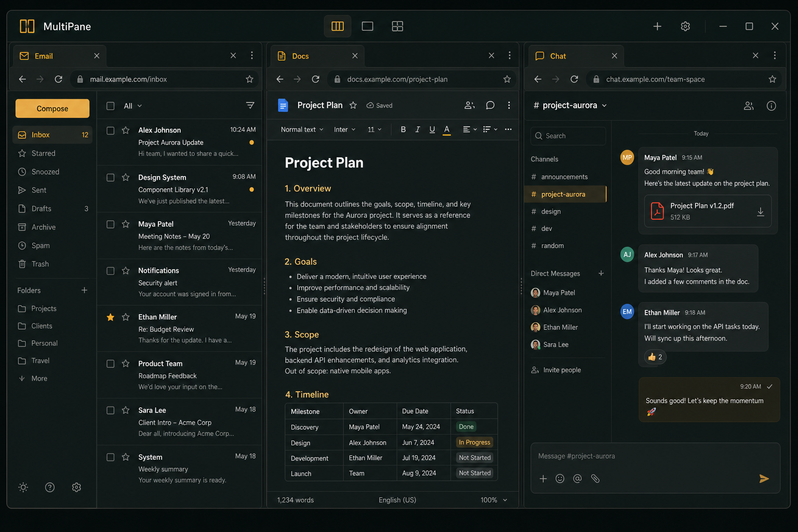
Task: Open the Normal text style dropdown
Action: click(x=302, y=129)
